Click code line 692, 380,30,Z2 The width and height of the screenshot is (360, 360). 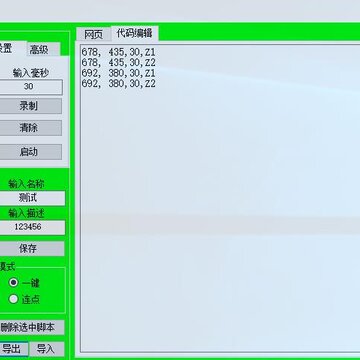[119, 84]
